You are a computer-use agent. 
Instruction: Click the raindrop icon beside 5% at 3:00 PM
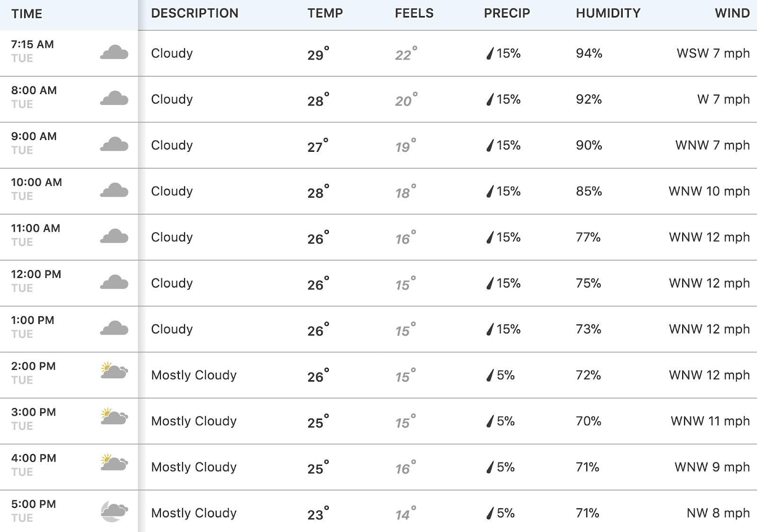pos(490,421)
